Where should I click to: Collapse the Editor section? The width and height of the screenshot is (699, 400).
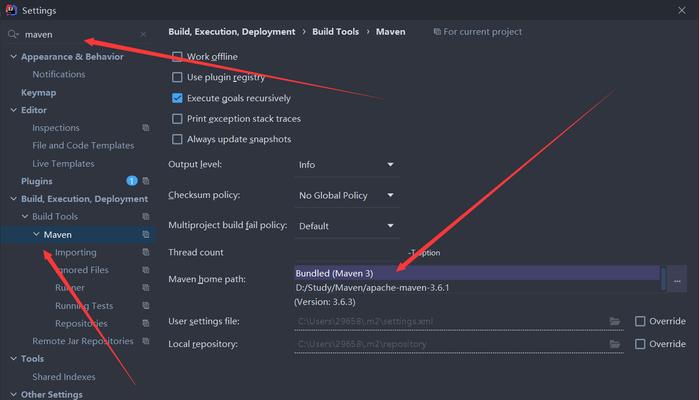point(13,110)
